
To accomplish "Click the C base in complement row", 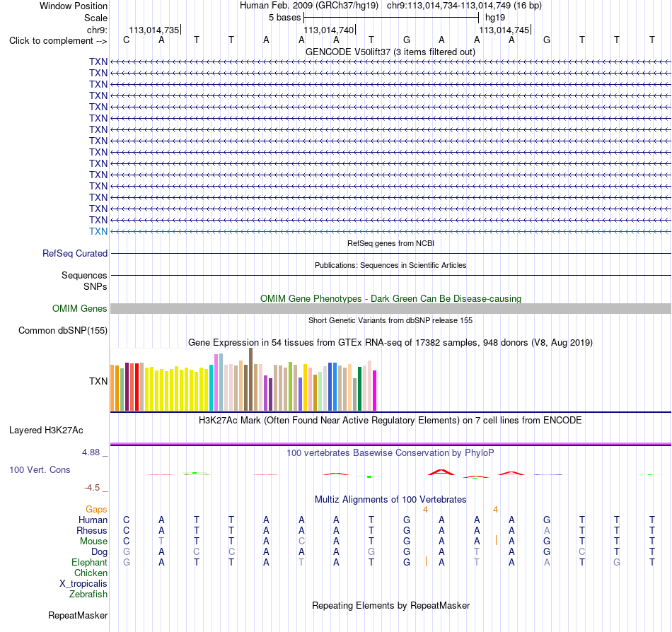I will pos(126,40).
